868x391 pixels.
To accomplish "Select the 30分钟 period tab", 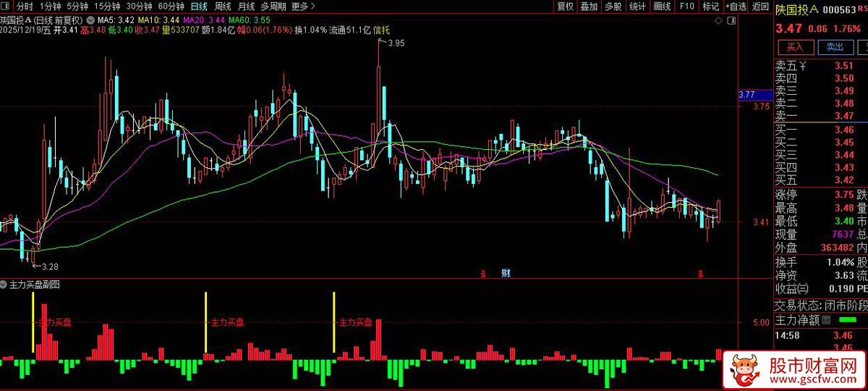I will [138, 7].
